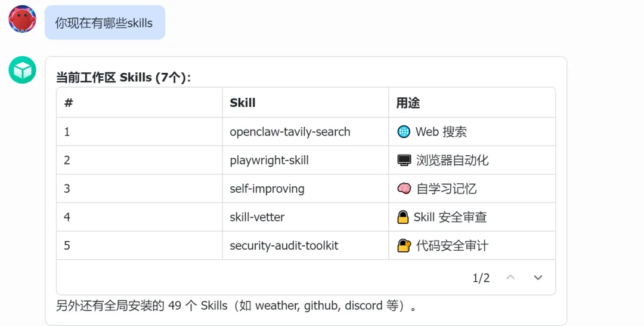Select the security-audit-toolkit cell
This screenshot has width=644, height=326.
(284, 245)
